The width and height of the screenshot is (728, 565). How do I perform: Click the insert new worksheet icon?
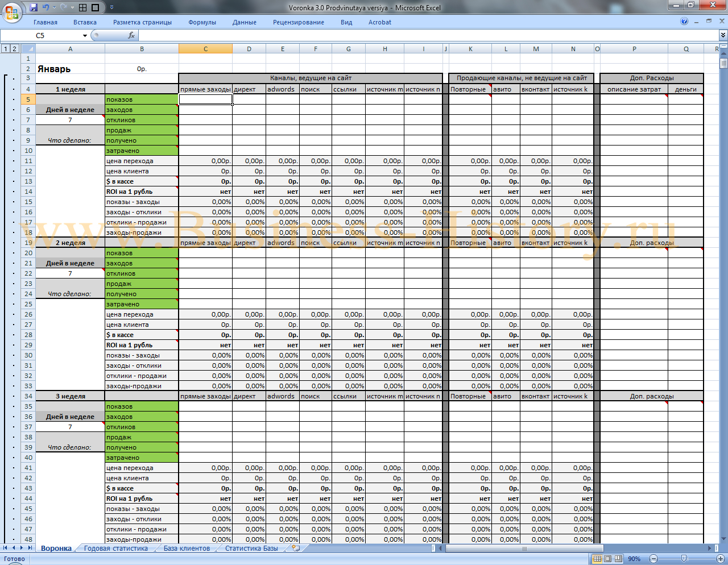296,549
